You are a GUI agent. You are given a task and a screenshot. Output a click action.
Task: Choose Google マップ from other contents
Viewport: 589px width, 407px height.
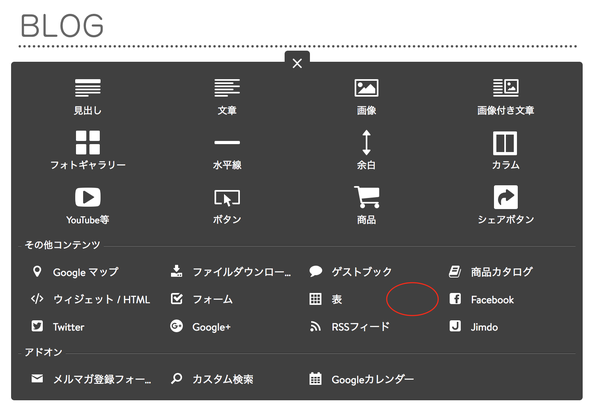75,272
